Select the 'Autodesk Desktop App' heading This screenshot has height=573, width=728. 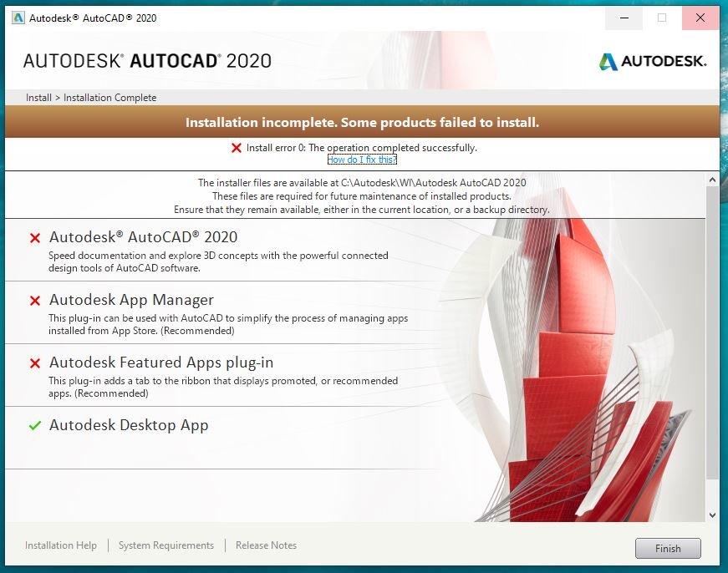coord(129,425)
